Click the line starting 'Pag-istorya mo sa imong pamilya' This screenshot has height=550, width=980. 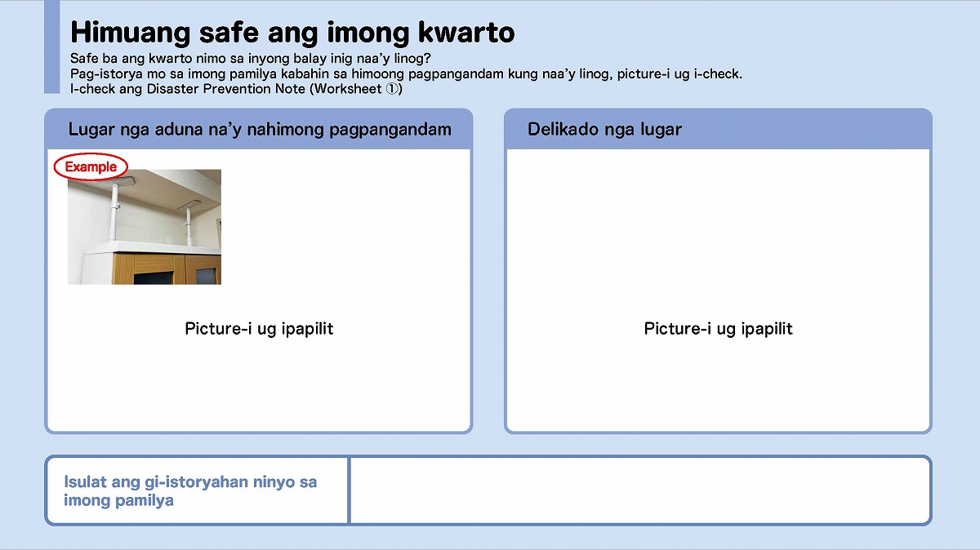click(x=406, y=74)
